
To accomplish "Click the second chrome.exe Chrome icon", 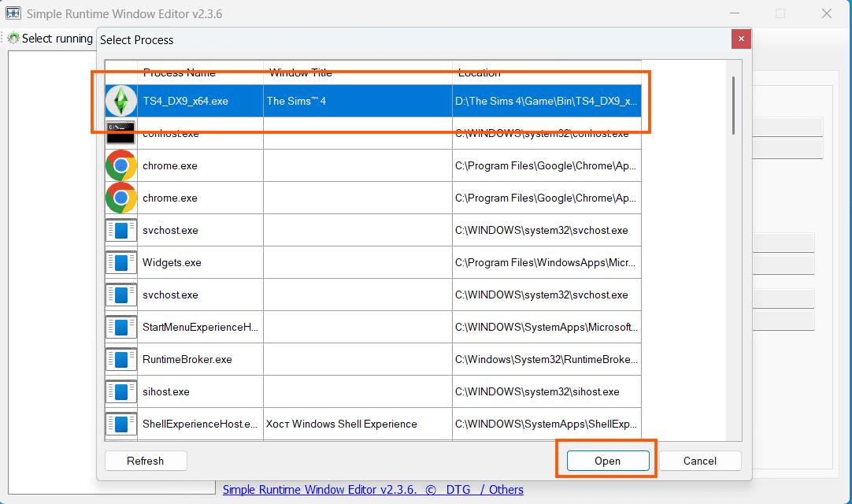I will point(120,198).
